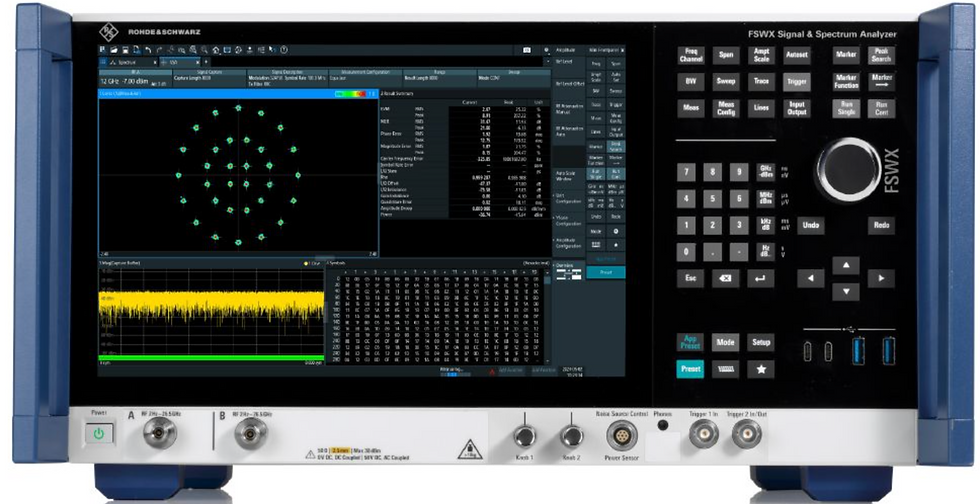Viewport: 980px width, 504px height.
Task: Close the Spectrum tab with its X
Action: point(155,63)
